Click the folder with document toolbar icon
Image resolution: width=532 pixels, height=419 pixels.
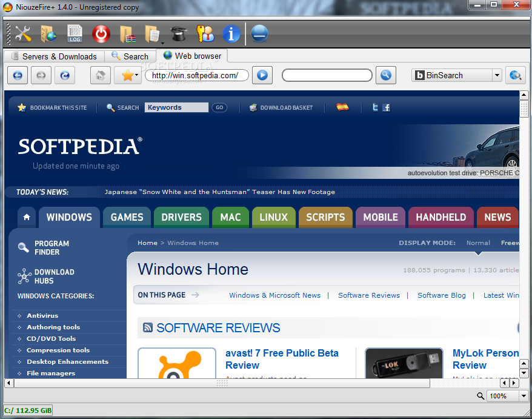tap(152, 34)
